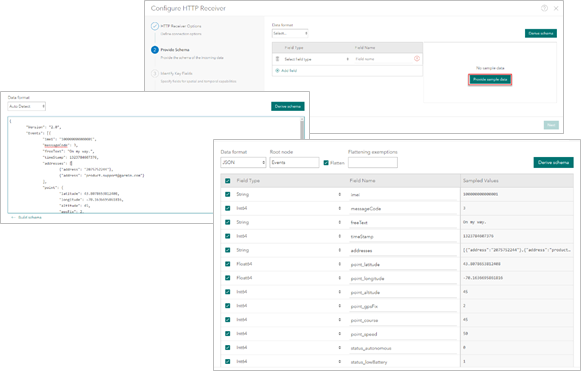Open field type dropdown for freeText row
Screen dimensions: 581x371
point(289,222)
